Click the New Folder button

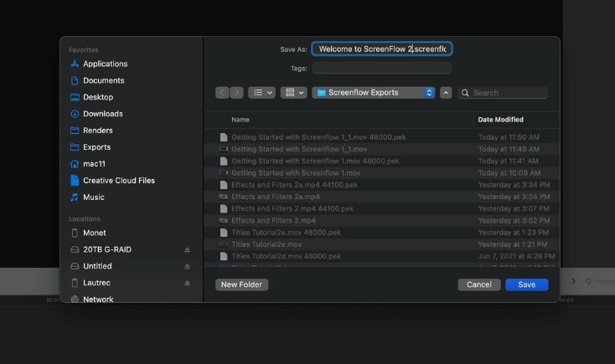(x=241, y=285)
